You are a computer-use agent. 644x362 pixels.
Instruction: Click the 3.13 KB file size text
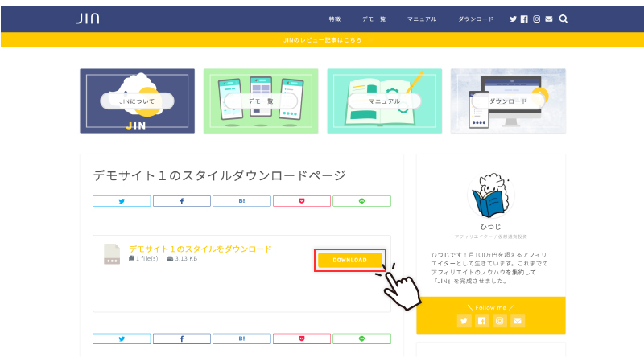pyautogui.click(x=186, y=258)
